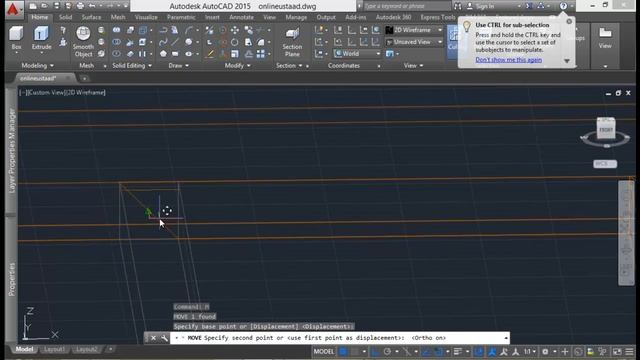The height and width of the screenshot is (360, 640).
Task: Toggle lineweight display in status bar
Action: coord(458,351)
